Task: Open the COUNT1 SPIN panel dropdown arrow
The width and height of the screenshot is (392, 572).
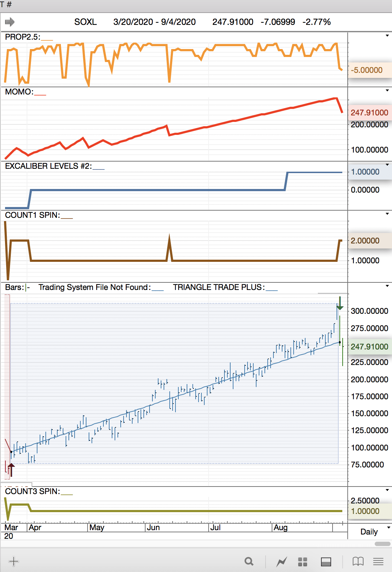Action: click(x=387, y=214)
